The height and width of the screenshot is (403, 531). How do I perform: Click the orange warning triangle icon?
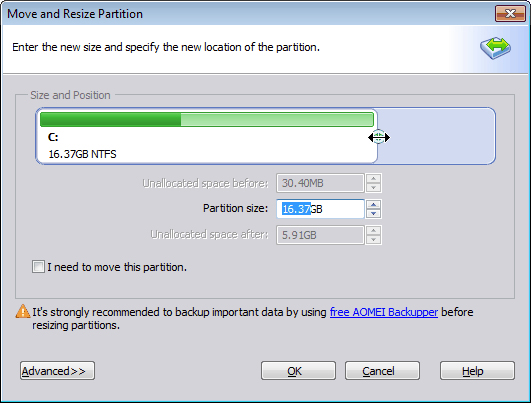[23, 311]
